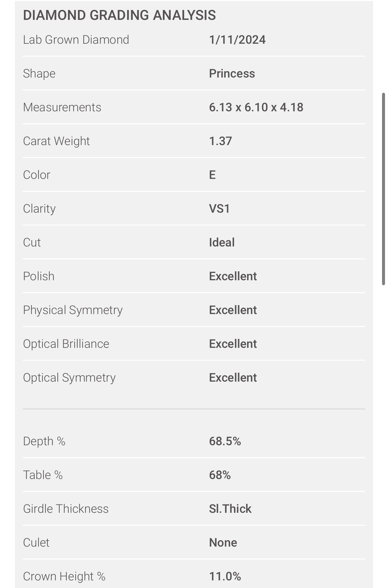Click the Ideal cut value

click(x=222, y=242)
